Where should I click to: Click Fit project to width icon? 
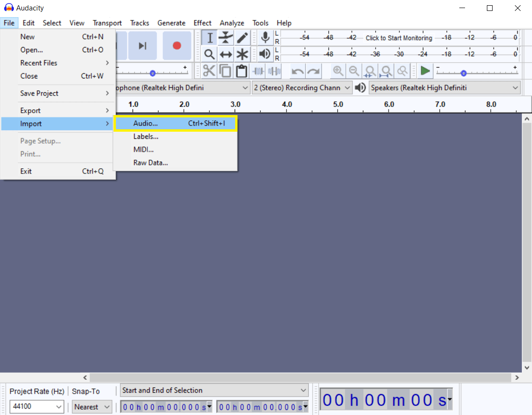click(x=386, y=71)
